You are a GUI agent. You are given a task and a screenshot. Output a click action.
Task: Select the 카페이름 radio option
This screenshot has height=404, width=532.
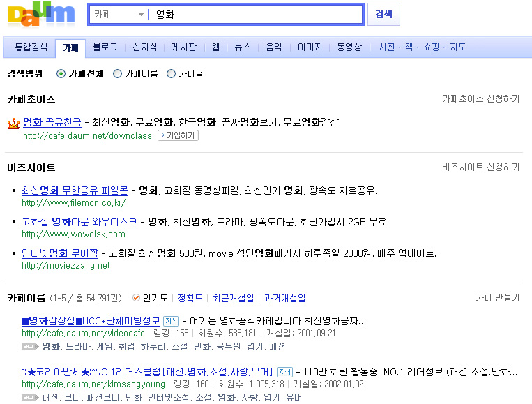117,74
